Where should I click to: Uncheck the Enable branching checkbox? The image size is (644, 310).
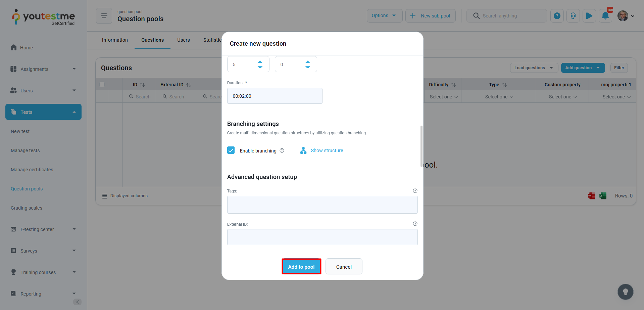tap(231, 150)
